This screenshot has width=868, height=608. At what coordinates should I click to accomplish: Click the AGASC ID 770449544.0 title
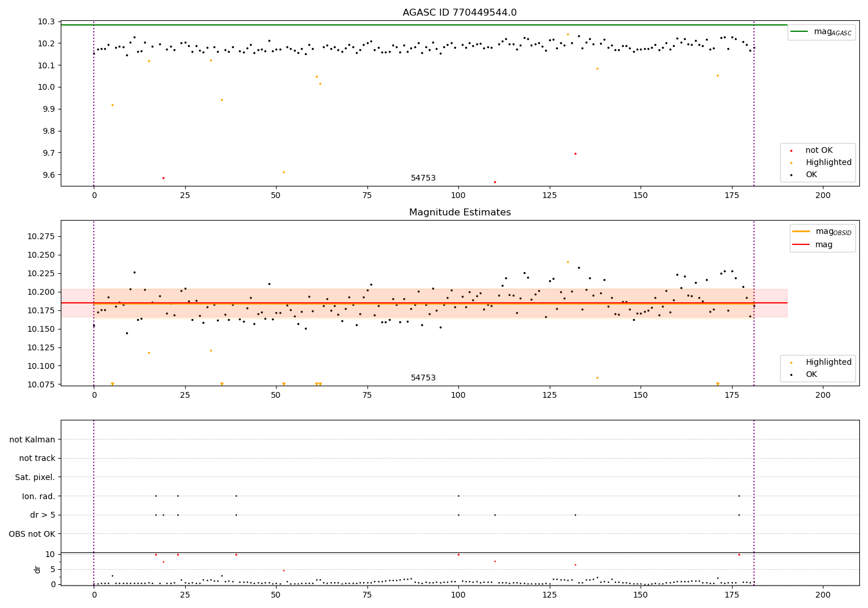coord(459,12)
